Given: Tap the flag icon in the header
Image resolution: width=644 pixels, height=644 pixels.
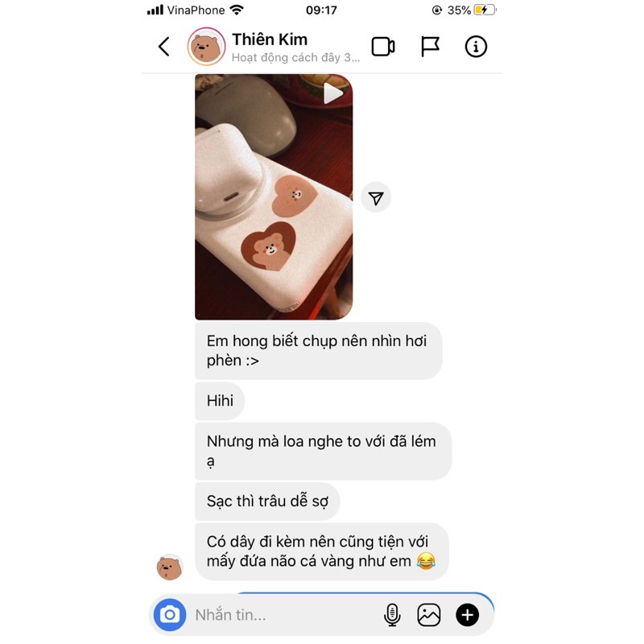Looking at the screenshot, I should tap(430, 47).
